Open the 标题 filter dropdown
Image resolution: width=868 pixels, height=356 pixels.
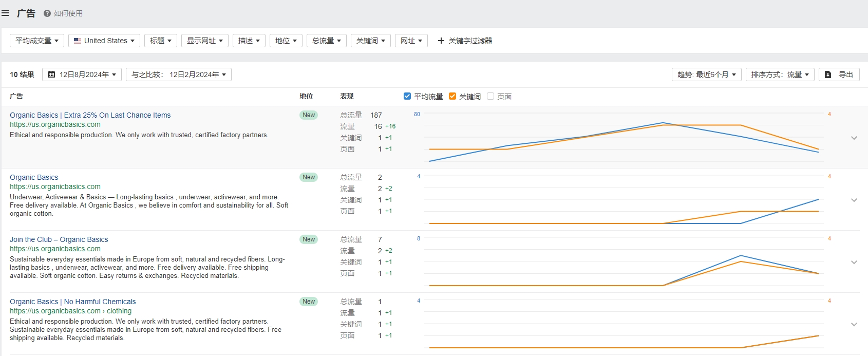(161, 41)
